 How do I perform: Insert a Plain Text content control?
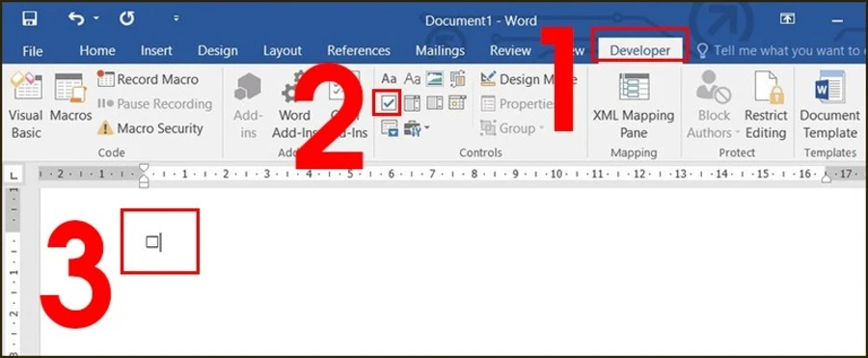click(412, 79)
